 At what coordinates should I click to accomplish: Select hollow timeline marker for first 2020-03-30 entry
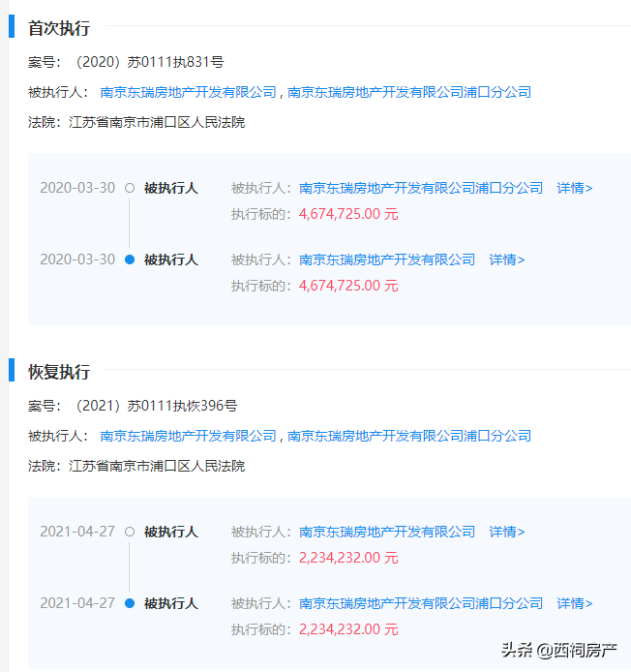(130, 188)
